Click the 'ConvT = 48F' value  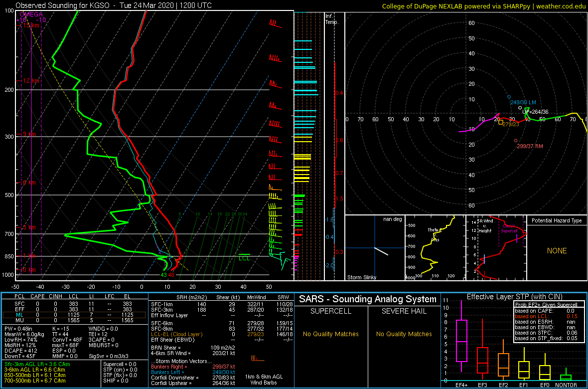[67, 340]
